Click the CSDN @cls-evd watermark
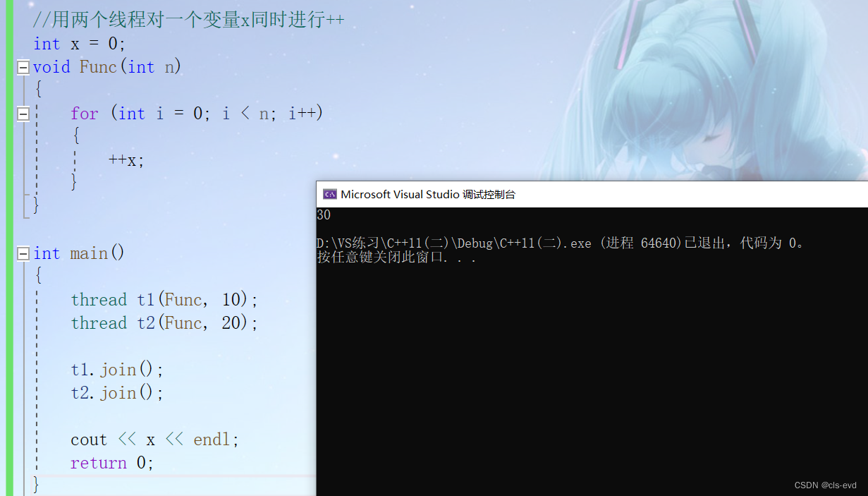The height and width of the screenshot is (496, 868). coord(825,485)
